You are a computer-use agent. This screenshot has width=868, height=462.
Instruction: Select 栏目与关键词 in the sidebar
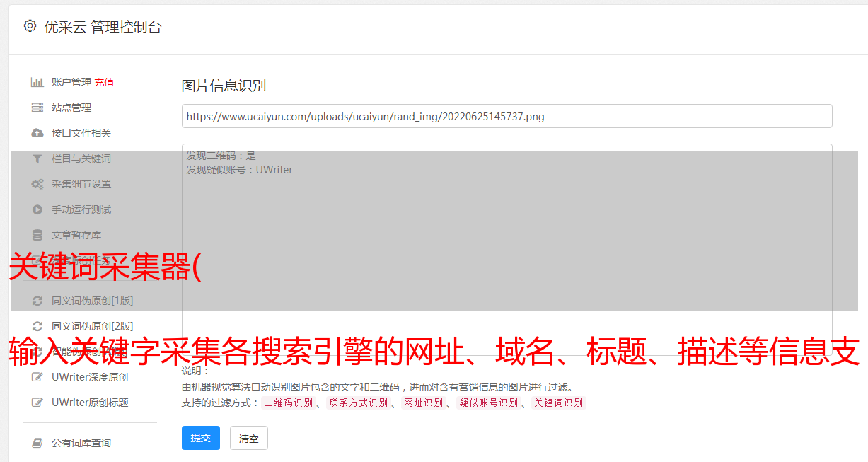coord(81,158)
